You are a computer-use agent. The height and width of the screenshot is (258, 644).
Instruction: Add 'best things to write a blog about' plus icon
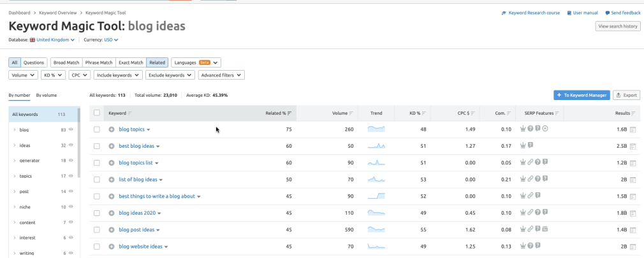tap(112, 196)
